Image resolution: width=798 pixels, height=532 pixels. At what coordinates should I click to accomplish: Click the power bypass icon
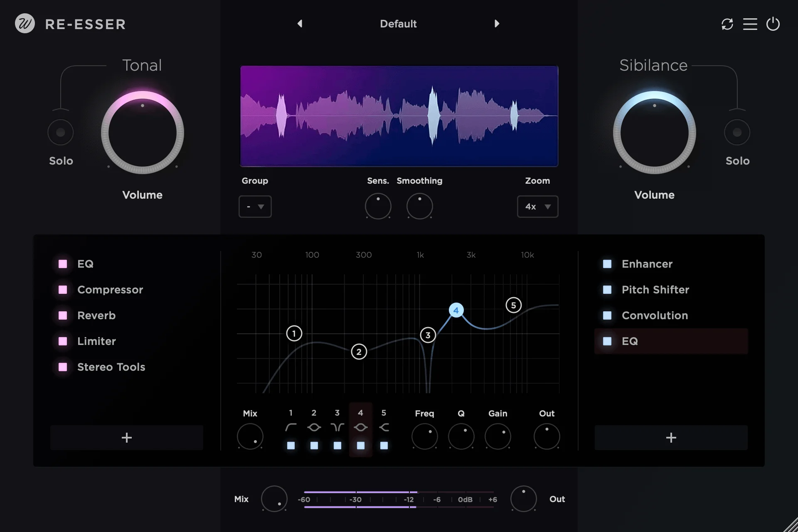tap(773, 24)
